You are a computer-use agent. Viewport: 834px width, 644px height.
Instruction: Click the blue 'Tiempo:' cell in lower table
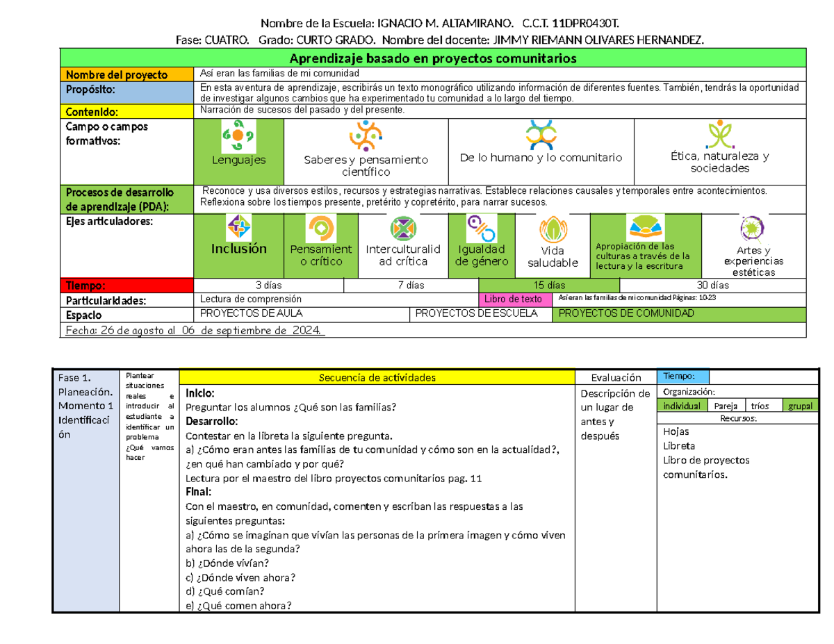coord(684,377)
